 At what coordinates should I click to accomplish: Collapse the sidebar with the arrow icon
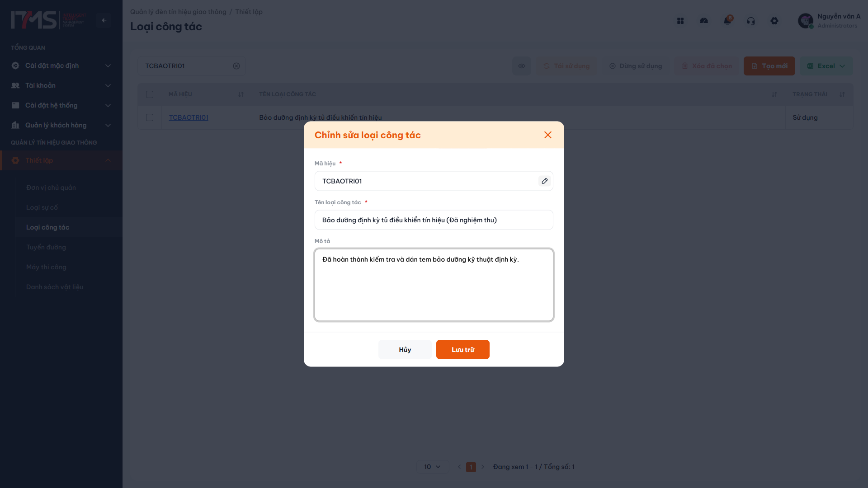pyautogui.click(x=104, y=20)
